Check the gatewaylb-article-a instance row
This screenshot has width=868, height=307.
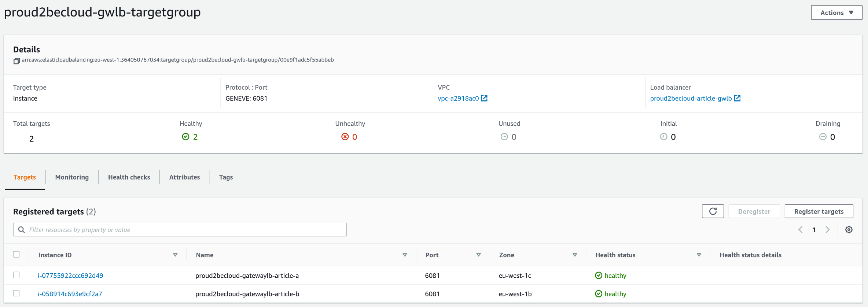coord(16,275)
